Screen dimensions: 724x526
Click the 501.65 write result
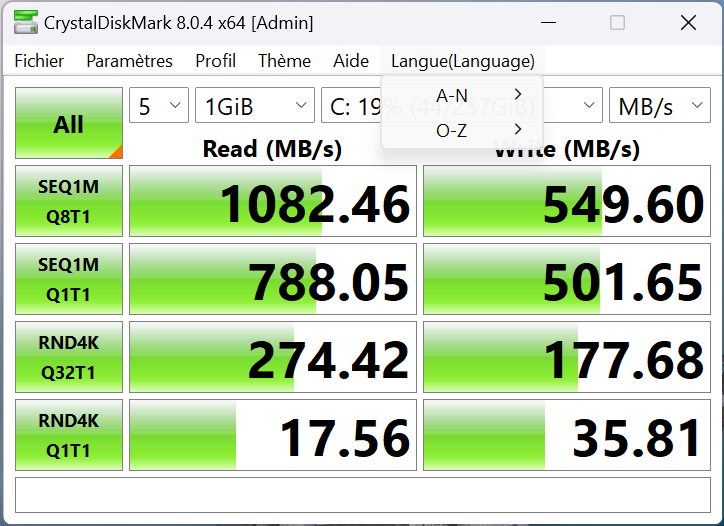(x=567, y=279)
